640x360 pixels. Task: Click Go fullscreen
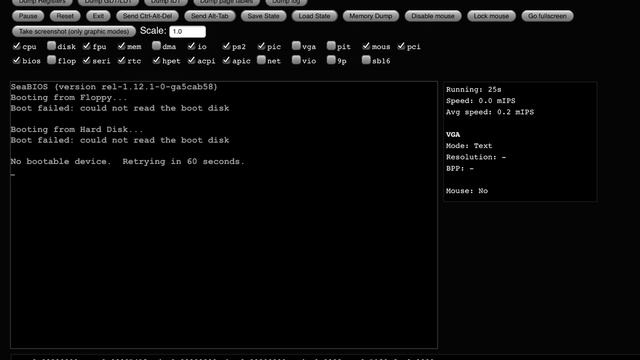click(x=547, y=16)
